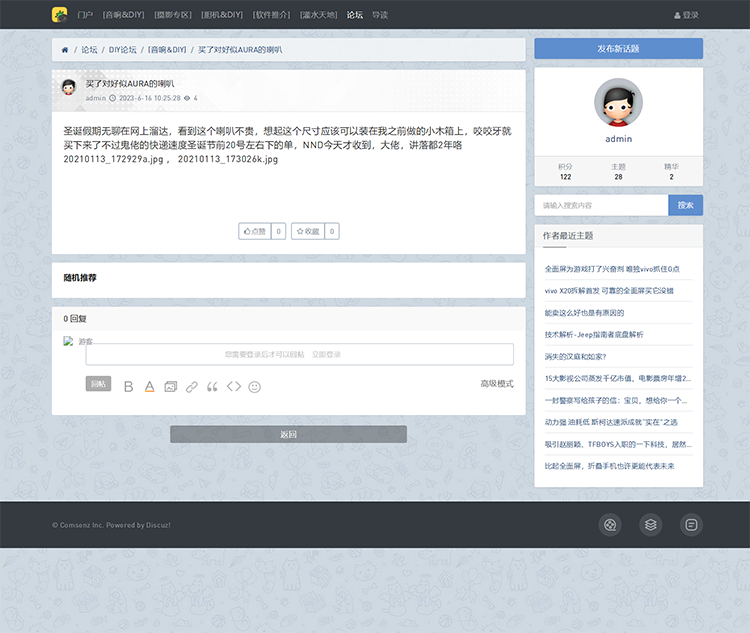The width and height of the screenshot is (750, 633).
Task: Click the 搜索 search button
Action: [x=685, y=205]
